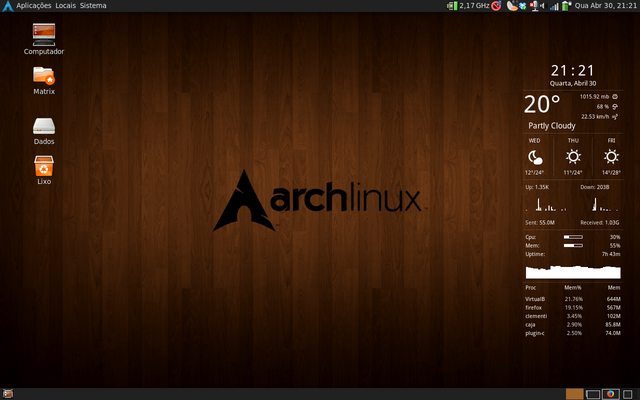Switch to the first orange workspace
This screenshot has width=640, height=400.
(575, 394)
